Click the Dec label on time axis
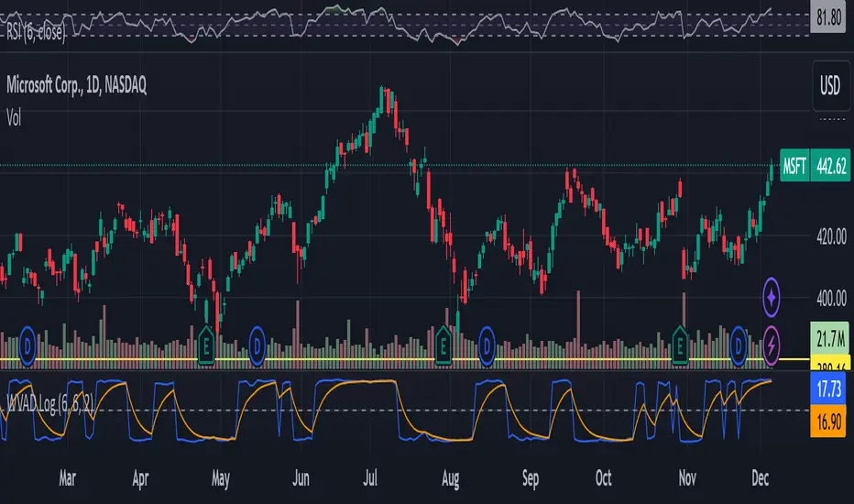Image resolution: width=854 pixels, height=504 pixels. [761, 478]
